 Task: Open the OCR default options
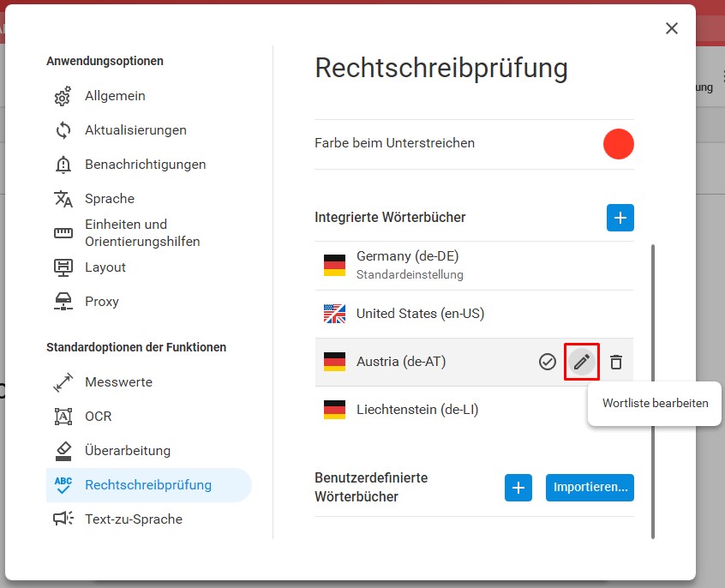[149, 417]
